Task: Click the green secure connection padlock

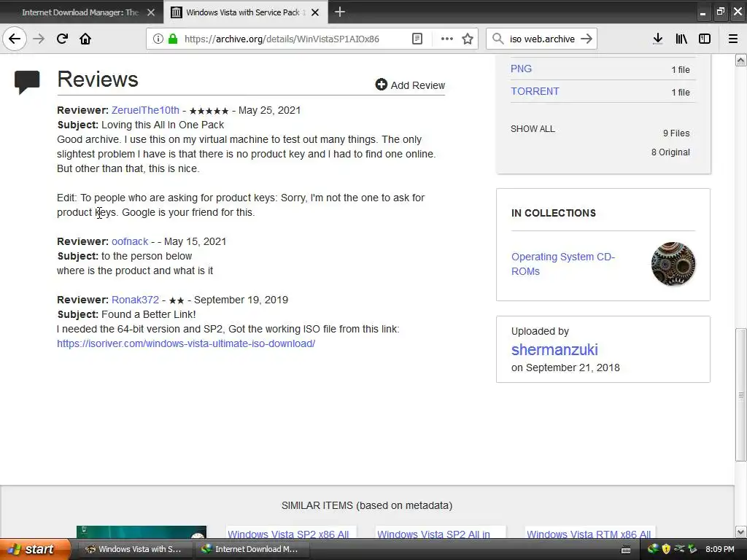Action: click(x=173, y=39)
